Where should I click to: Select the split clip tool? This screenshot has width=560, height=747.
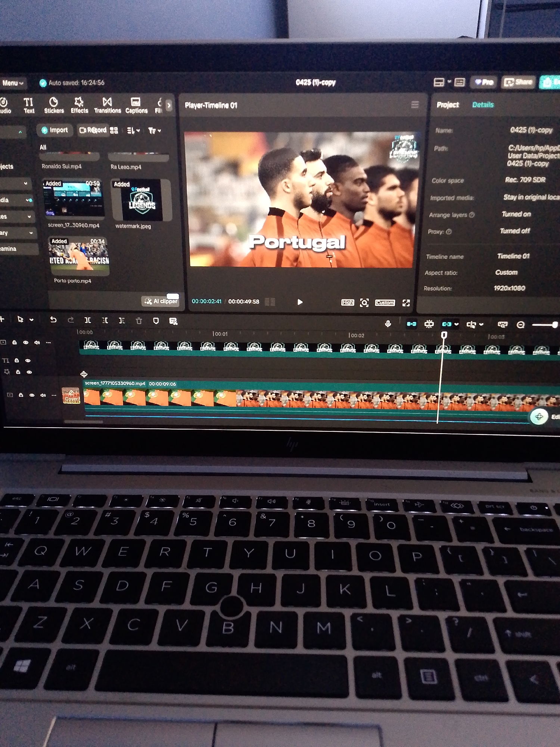[x=88, y=320]
